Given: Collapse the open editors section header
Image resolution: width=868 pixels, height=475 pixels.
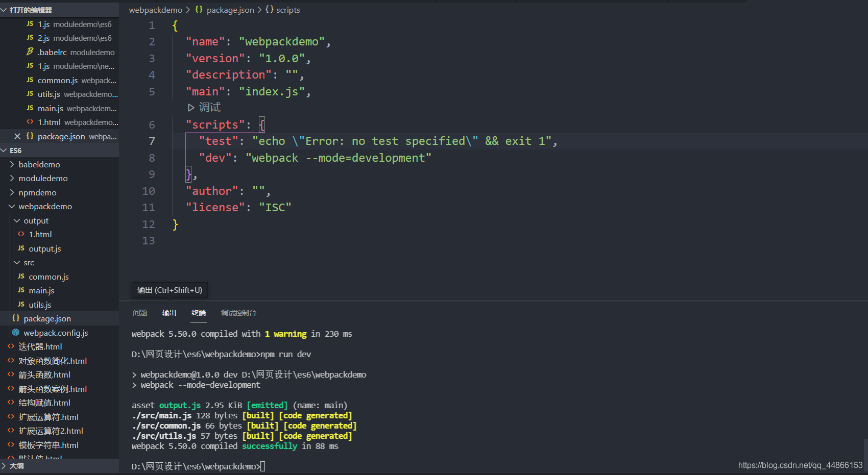Looking at the screenshot, I should click(59, 10).
